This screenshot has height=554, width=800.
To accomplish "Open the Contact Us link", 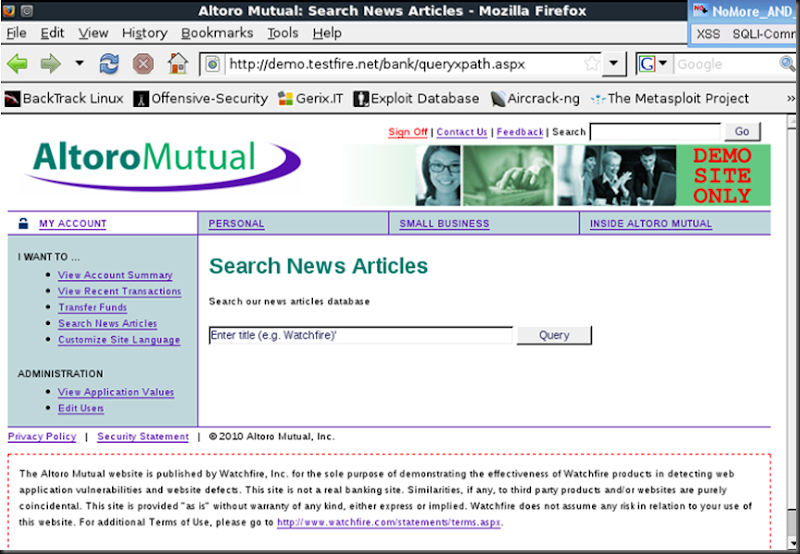I will pos(462,132).
